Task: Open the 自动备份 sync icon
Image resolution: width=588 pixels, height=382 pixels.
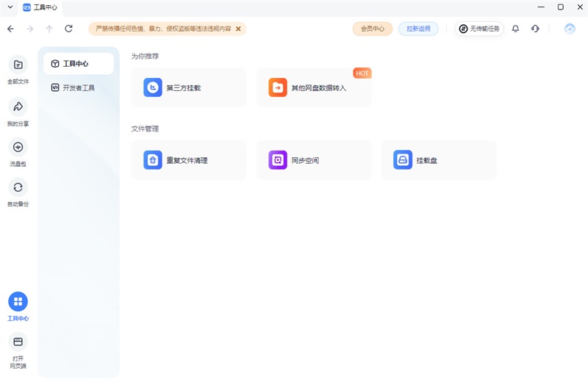Action: [x=18, y=187]
